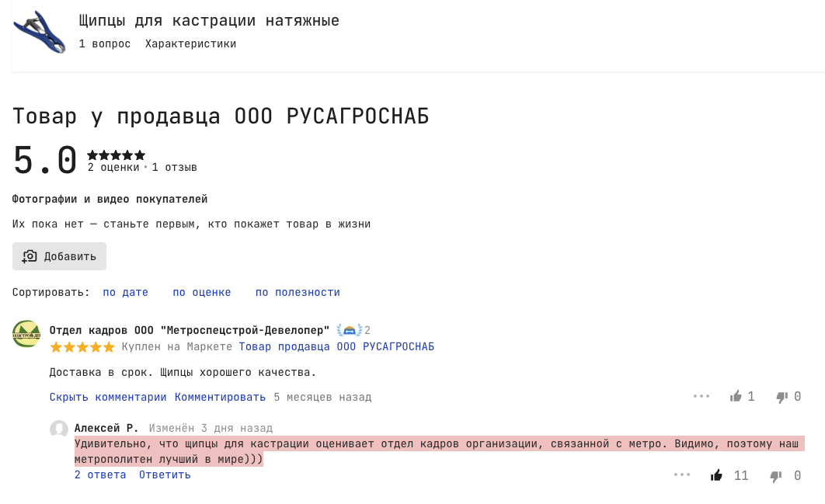The image size is (825, 504).
Task: Click '2 оценки' text
Action: coord(113,167)
